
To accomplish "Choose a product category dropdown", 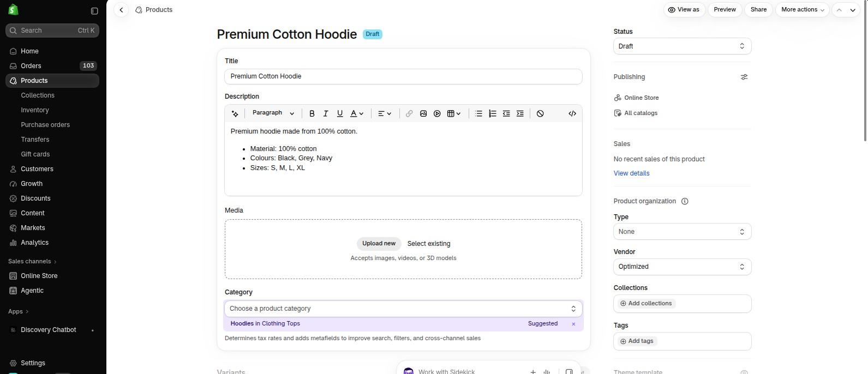I will point(403,309).
